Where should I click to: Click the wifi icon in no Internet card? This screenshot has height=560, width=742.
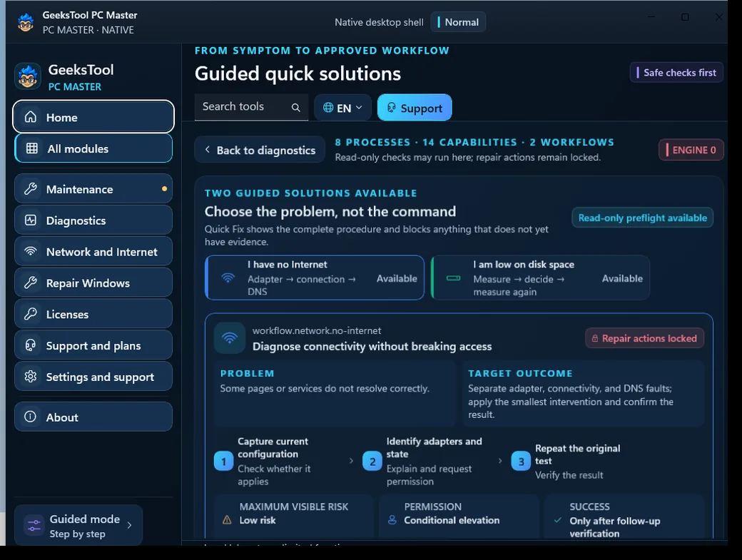tap(228, 278)
